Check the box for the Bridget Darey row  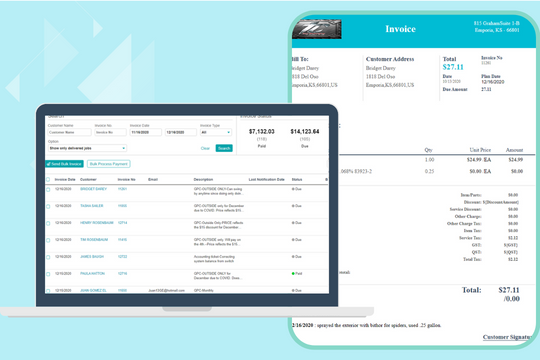coord(48,189)
